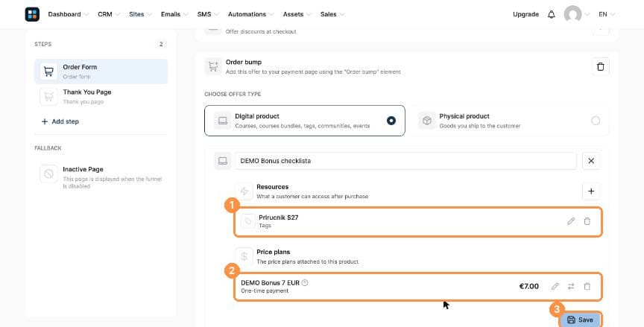Viewport: 644px width, 327px height.
Task: Click the Physical product box icon
Action: [x=427, y=121]
